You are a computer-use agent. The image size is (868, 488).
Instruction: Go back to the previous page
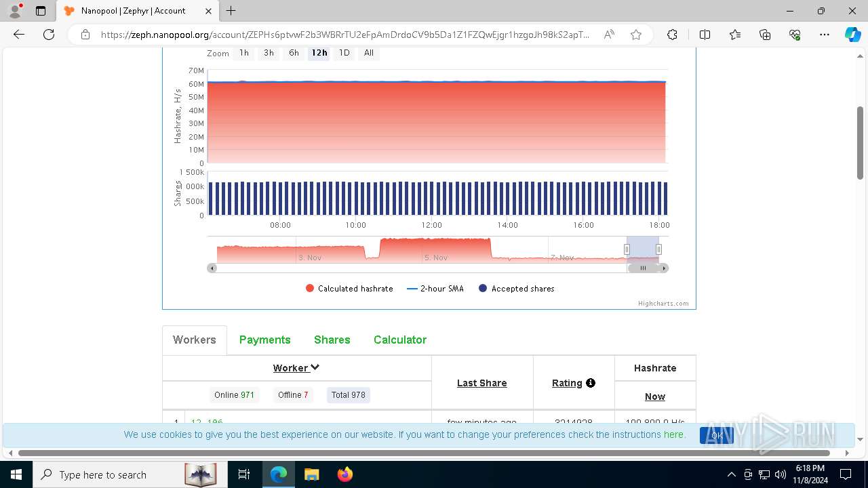pyautogui.click(x=19, y=35)
